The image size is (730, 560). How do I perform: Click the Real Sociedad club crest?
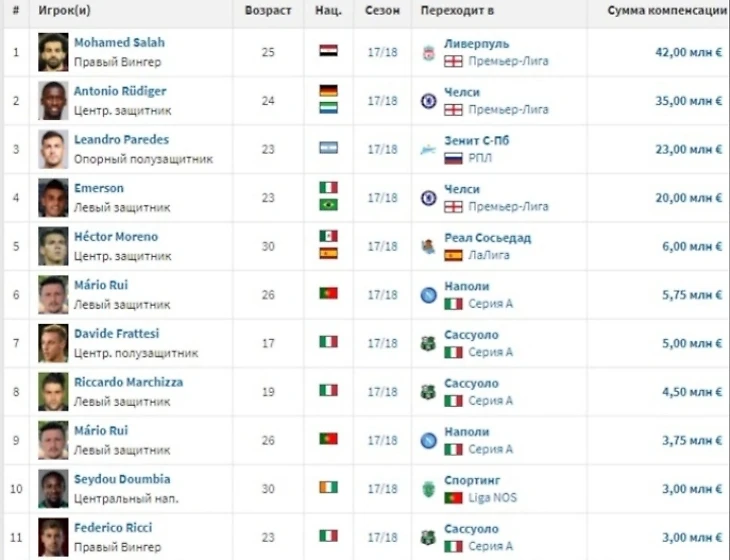click(428, 247)
